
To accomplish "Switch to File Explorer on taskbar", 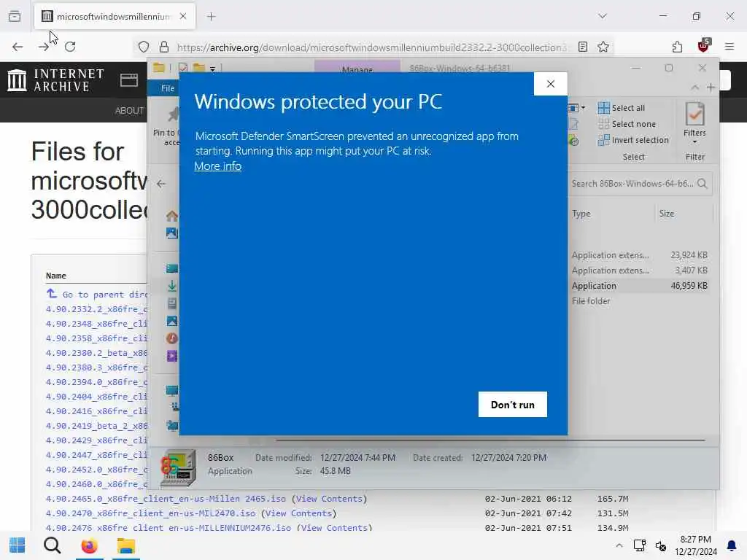I will 126,545.
